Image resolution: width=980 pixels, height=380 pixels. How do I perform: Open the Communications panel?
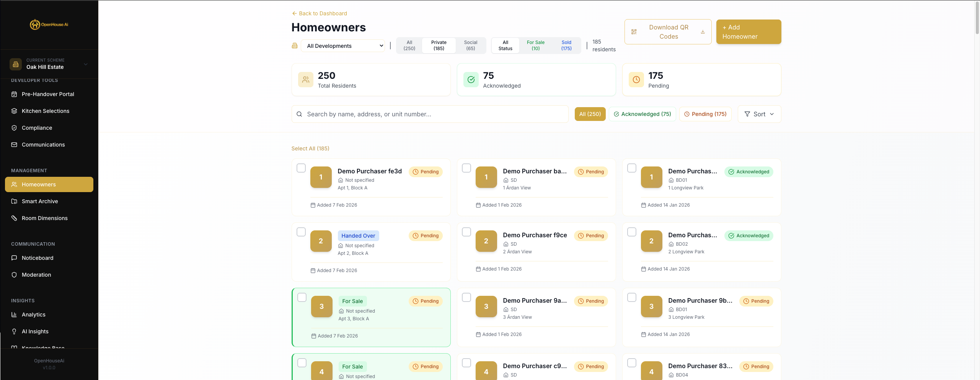click(43, 145)
